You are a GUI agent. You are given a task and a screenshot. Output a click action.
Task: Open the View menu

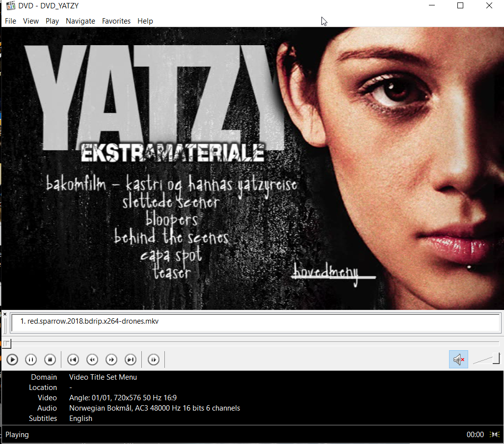31,21
